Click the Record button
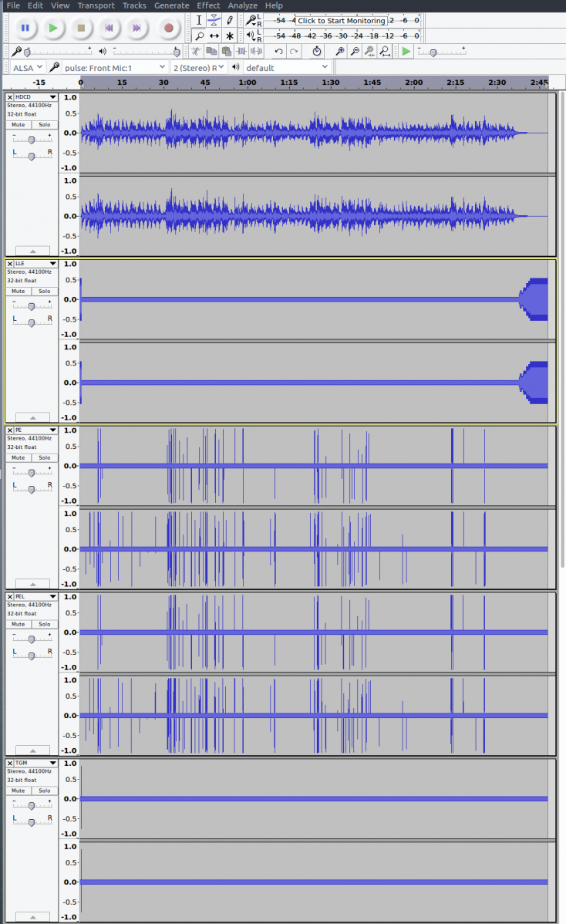Screen dimensions: 566x924 pyautogui.click(x=169, y=28)
